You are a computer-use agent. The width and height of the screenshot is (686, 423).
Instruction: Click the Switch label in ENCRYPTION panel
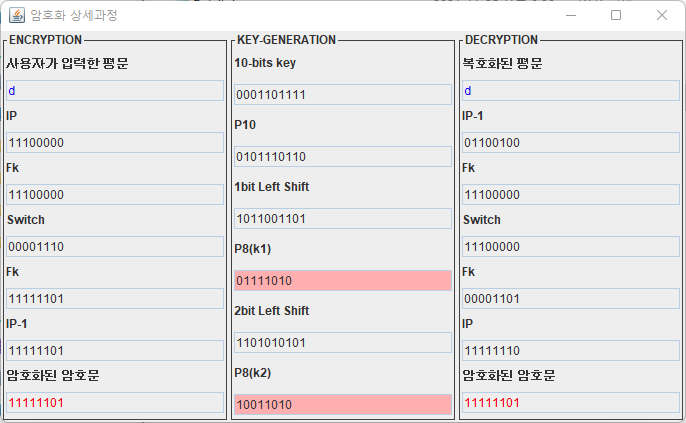coord(26,220)
